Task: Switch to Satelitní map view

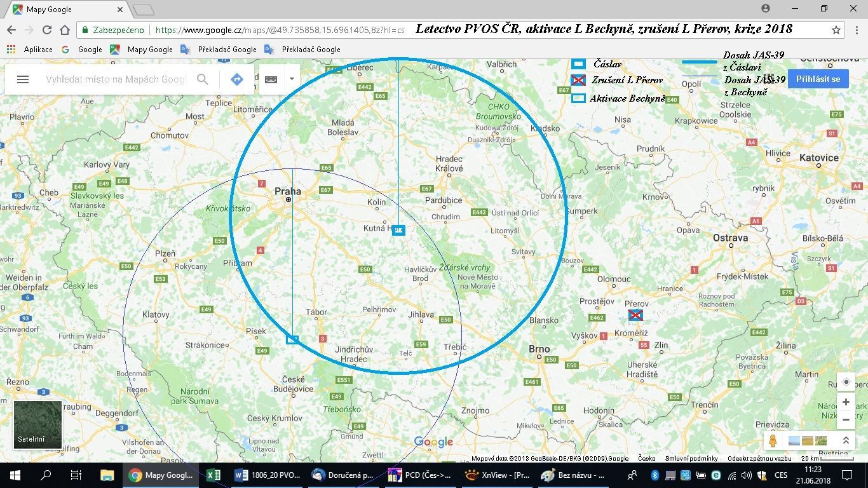Action: tap(38, 424)
